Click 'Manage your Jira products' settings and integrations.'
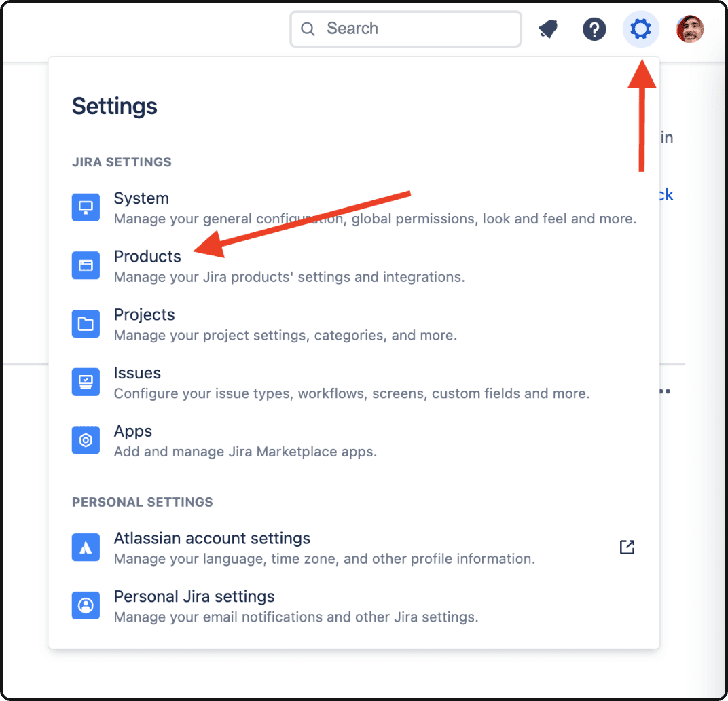The image size is (728, 701). click(x=289, y=277)
